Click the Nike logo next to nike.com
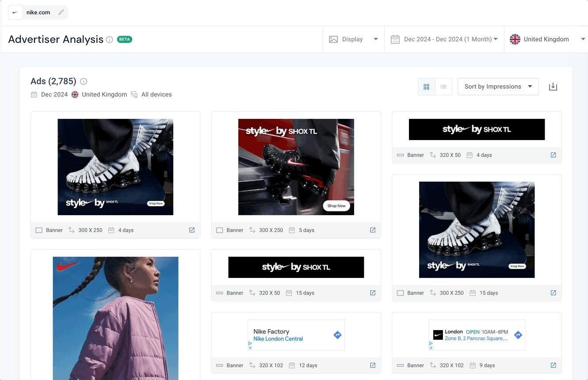The height and width of the screenshot is (380, 588). coord(15,12)
